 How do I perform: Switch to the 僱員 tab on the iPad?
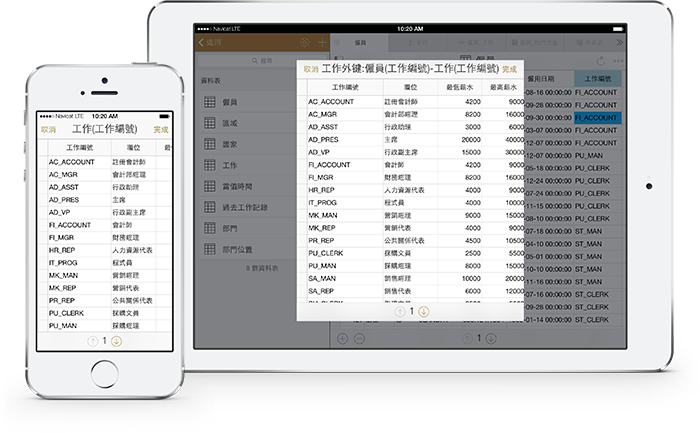pyautogui.click(x=360, y=43)
